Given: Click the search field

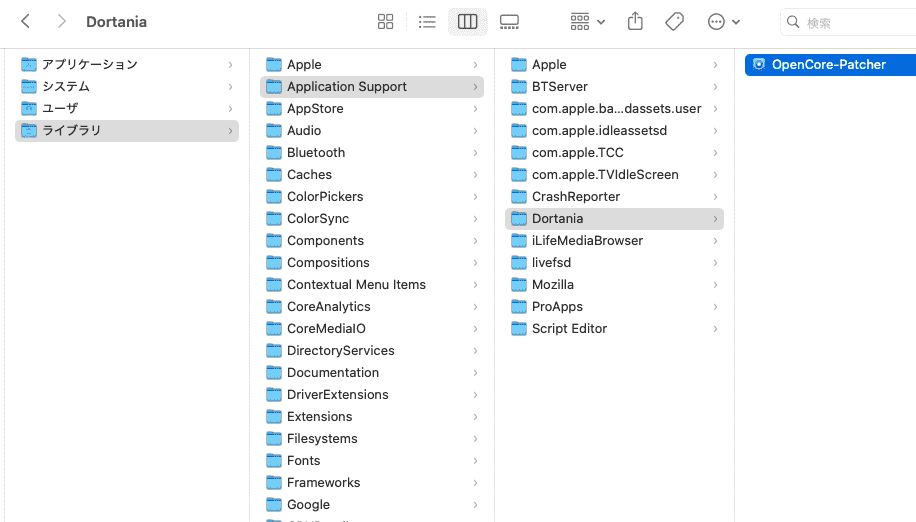Looking at the screenshot, I should 849,22.
